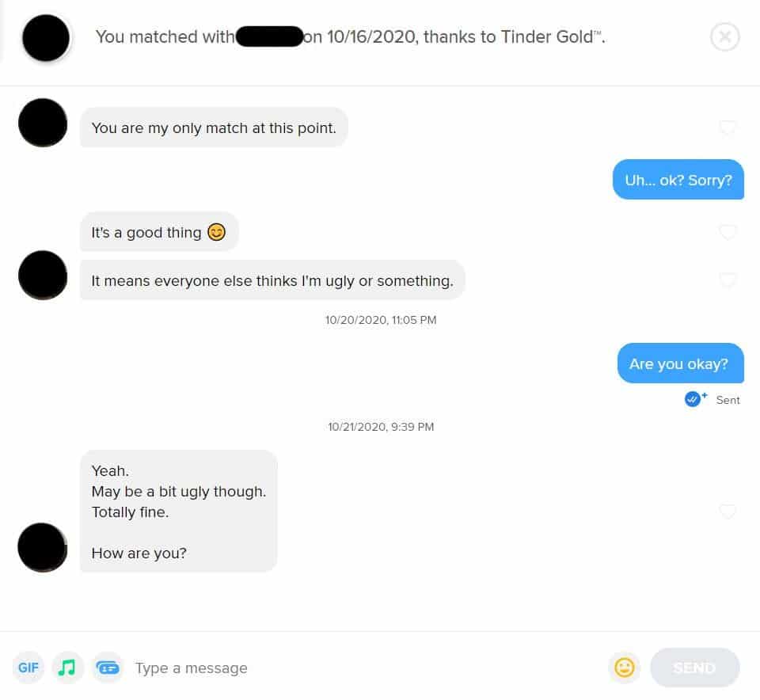This screenshot has height=700, width=760.
Task: Select the 'Are you okay?' sent bubble
Action: tap(681, 363)
